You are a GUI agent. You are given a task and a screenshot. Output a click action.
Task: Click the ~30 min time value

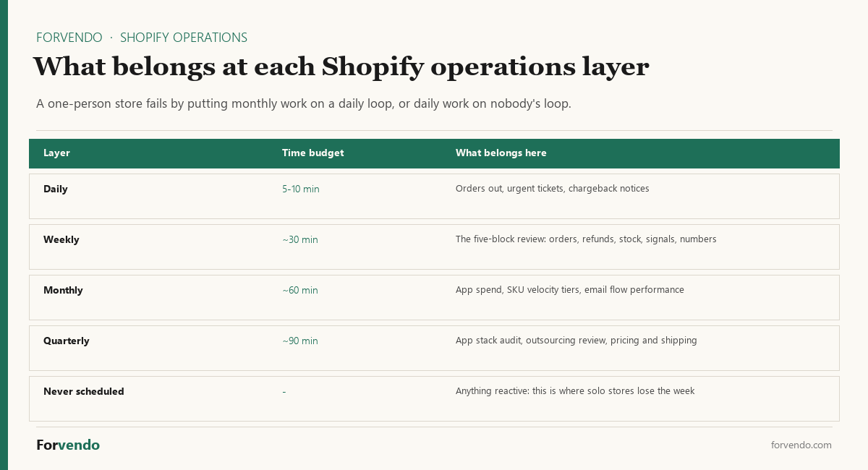[x=300, y=239]
